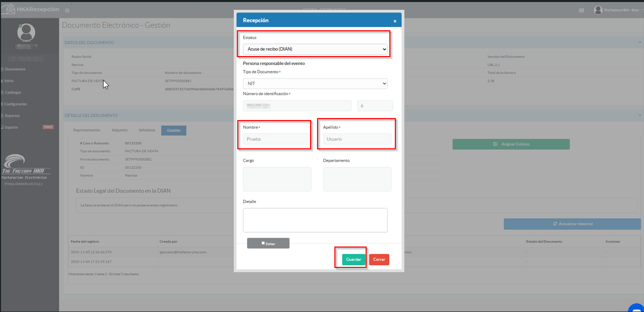Toggle the Editar checkbox button
This screenshot has width=644, height=312.
tap(268, 243)
